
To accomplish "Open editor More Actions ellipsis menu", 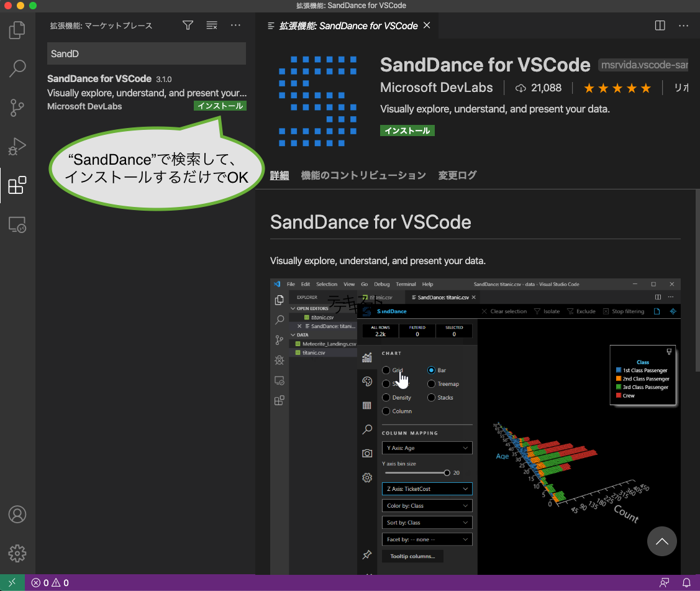I will pyautogui.click(x=683, y=25).
